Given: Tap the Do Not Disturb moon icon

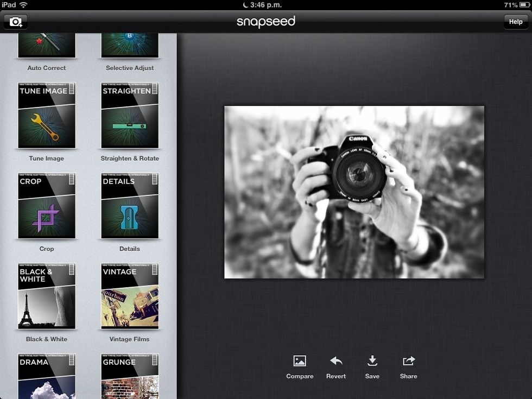Looking at the screenshot, I should click(245, 5).
